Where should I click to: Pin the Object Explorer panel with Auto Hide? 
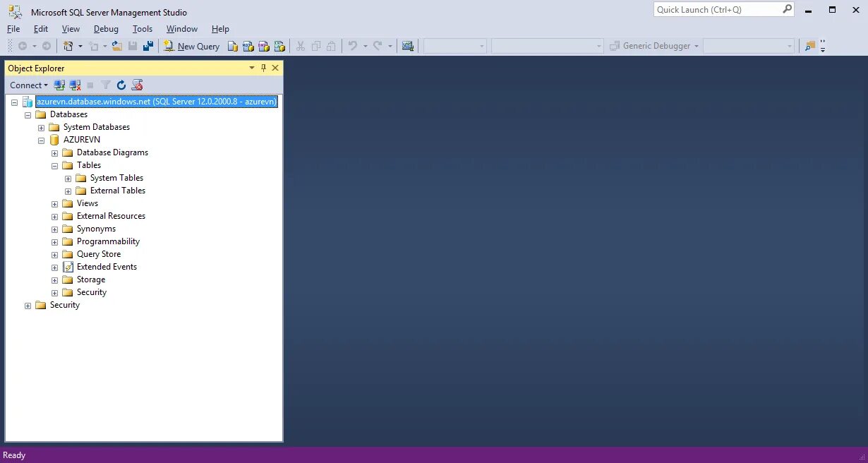[x=264, y=68]
